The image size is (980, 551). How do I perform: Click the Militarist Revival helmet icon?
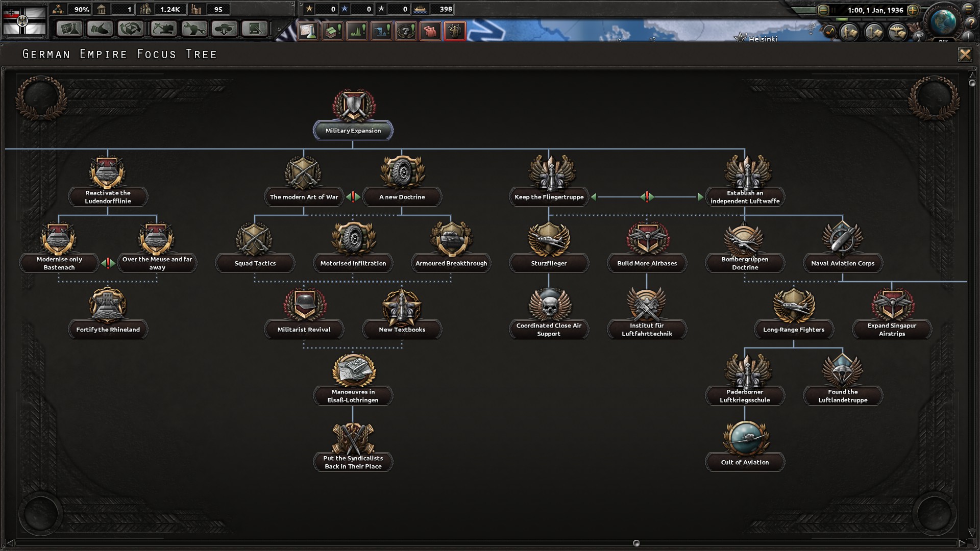coord(304,305)
